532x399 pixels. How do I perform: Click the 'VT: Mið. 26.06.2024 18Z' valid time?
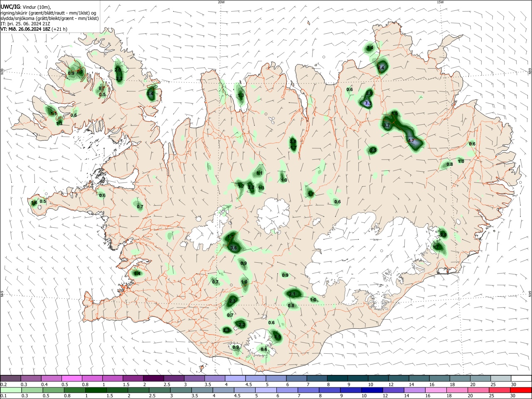click(x=26, y=29)
